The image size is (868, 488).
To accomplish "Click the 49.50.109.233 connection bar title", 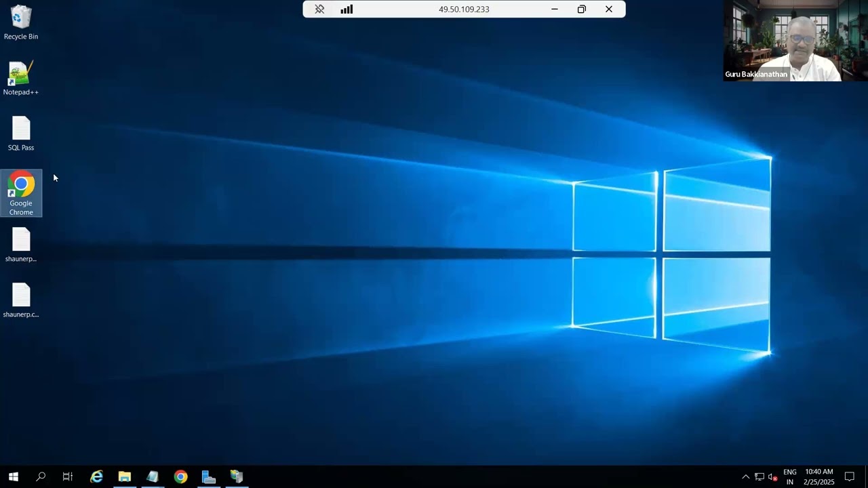I will 464,9.
